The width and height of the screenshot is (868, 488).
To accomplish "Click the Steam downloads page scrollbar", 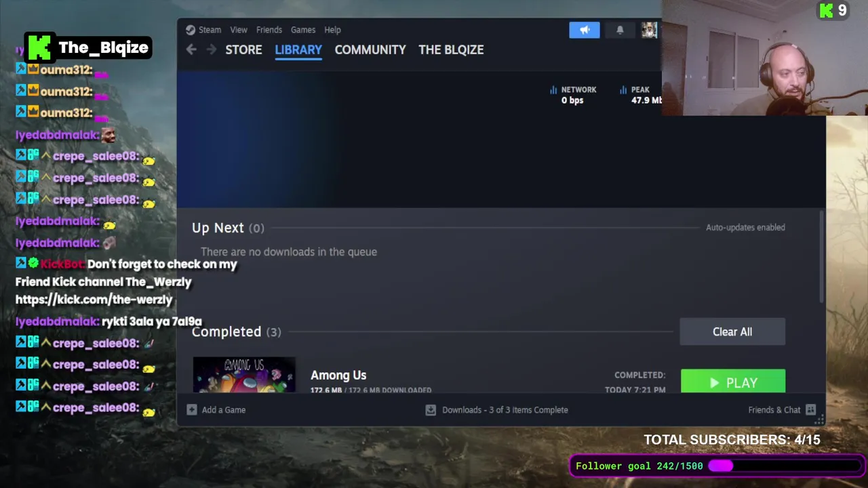I will (823, 258).
